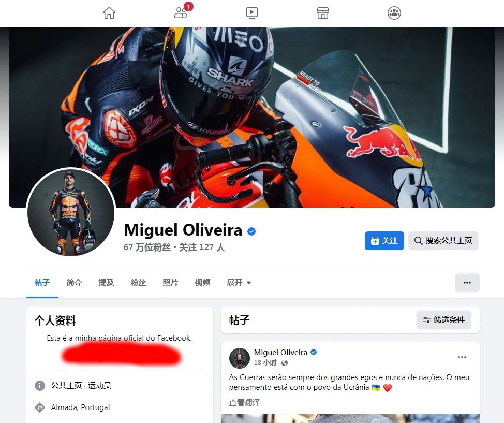Open Friends icon with notification badge
Image resolution: width=504 pixels, height=423 pixels.
tap(182, 12)
